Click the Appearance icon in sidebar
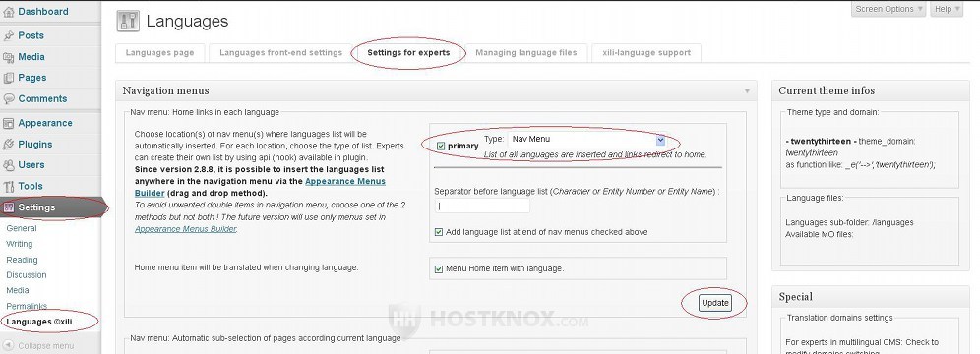The width and height of the screenshot is (980, 354). (x=8, y=124)
